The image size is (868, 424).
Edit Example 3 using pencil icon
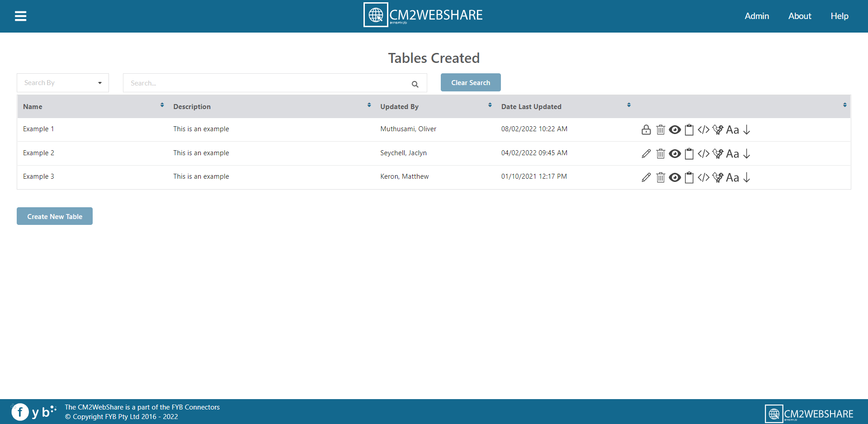click(646, 177)
